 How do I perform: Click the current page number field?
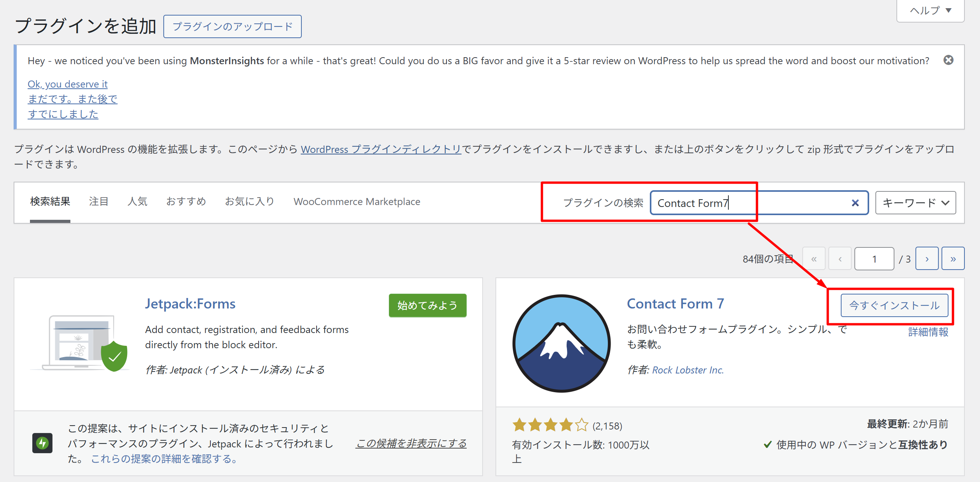point(874,259)
